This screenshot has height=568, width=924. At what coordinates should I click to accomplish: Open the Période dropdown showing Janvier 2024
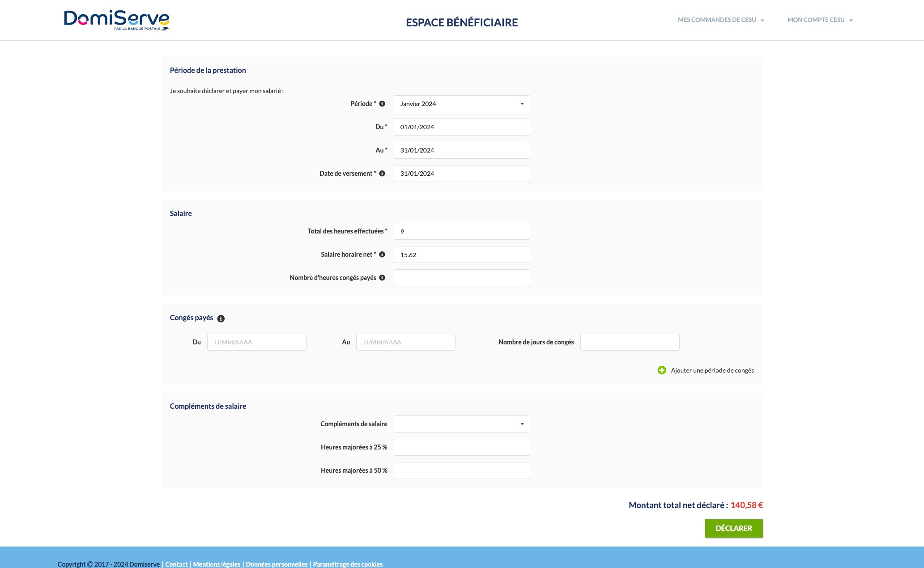tap(461, 104)
